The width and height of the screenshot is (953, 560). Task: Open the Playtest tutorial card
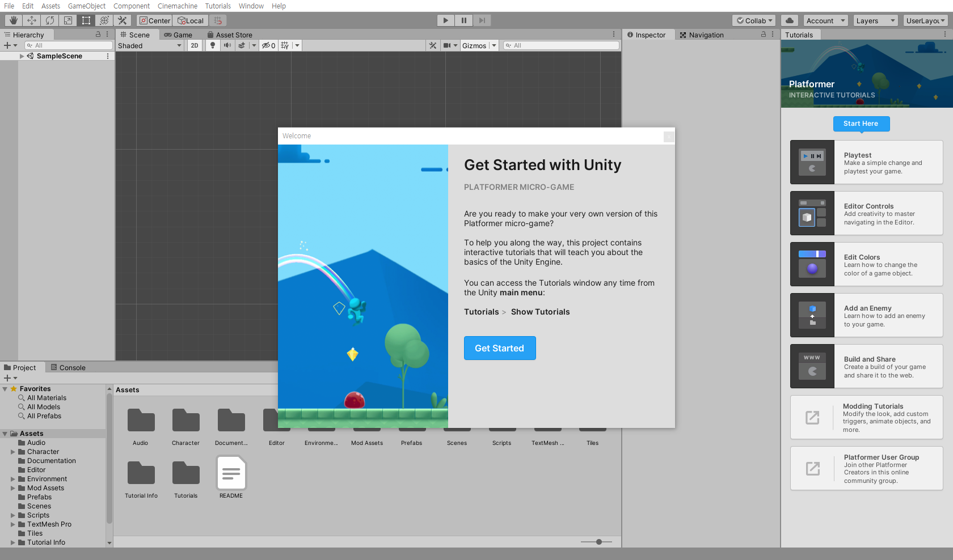pyautogui.click(x=866, y=162)
